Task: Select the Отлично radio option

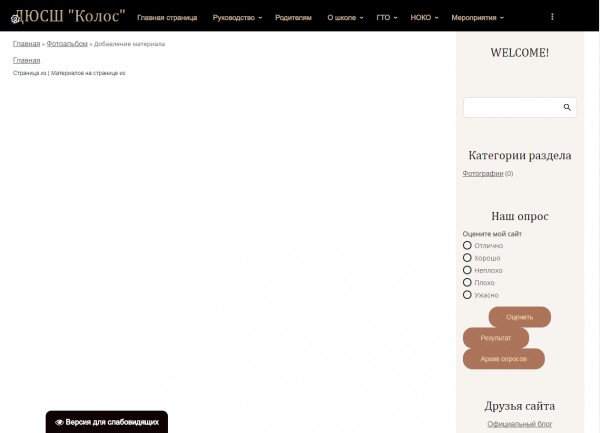Action: pos(467,245)
